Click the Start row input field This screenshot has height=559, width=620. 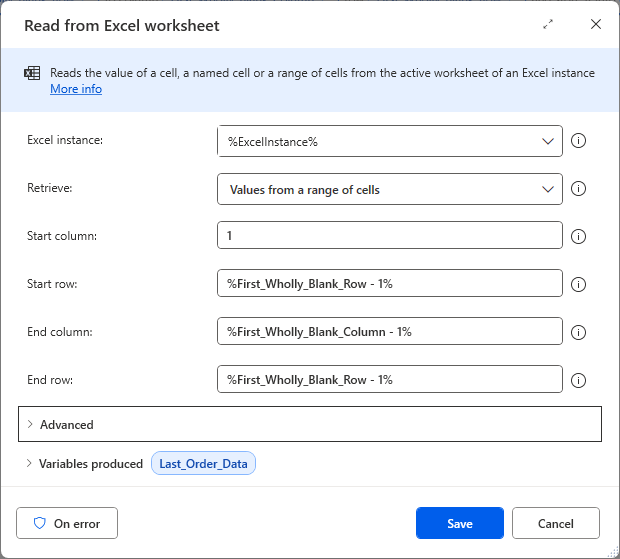(x=390, y=283)
